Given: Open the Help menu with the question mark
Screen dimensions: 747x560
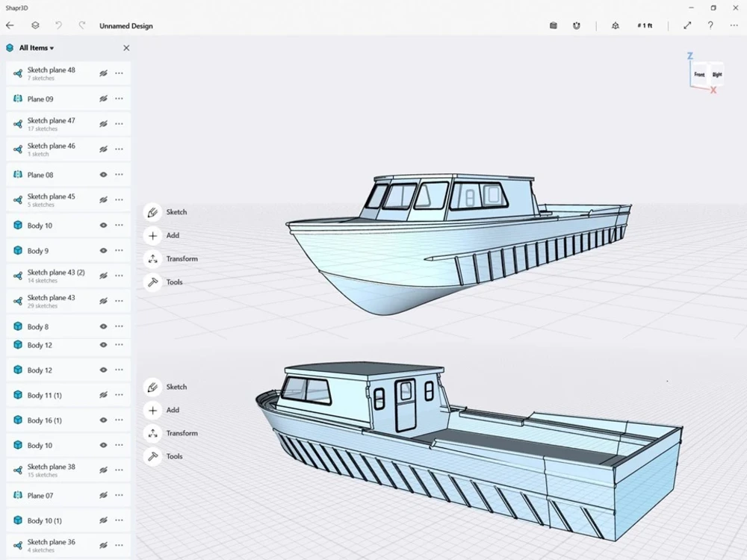Looking at the screenshot, I should coord(710,25).
